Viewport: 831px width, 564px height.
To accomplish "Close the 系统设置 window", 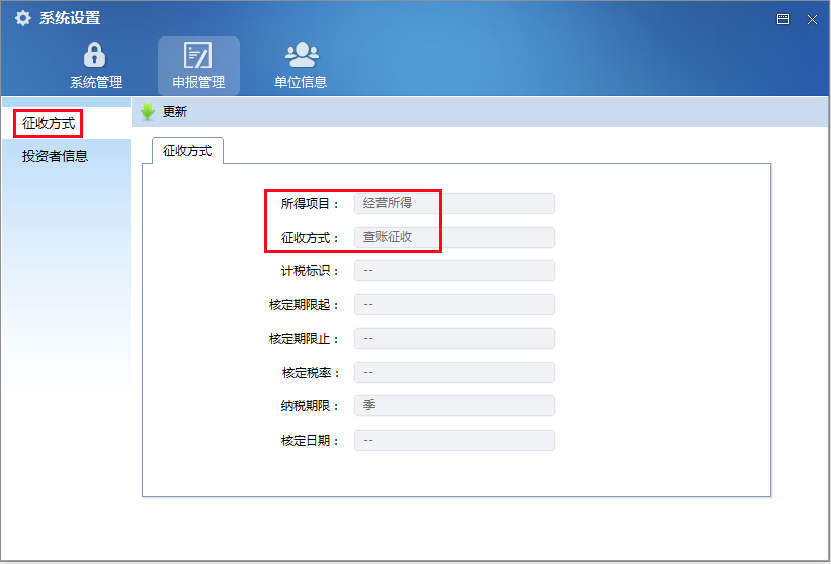I will [x=812, y=20].
